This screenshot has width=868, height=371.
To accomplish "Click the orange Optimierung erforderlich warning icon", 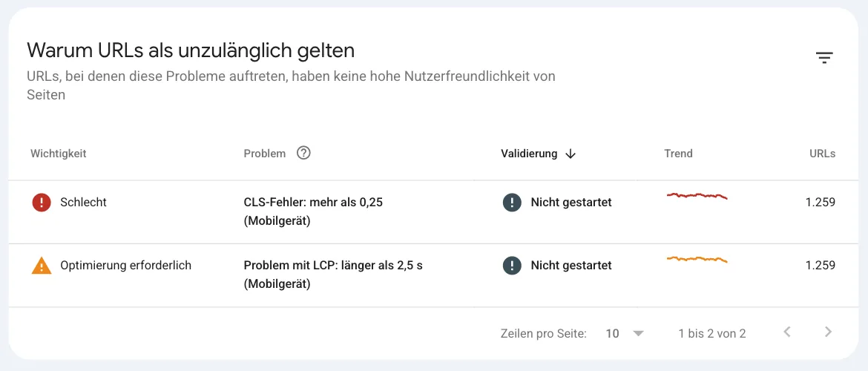I will click(x=42, y=266).
